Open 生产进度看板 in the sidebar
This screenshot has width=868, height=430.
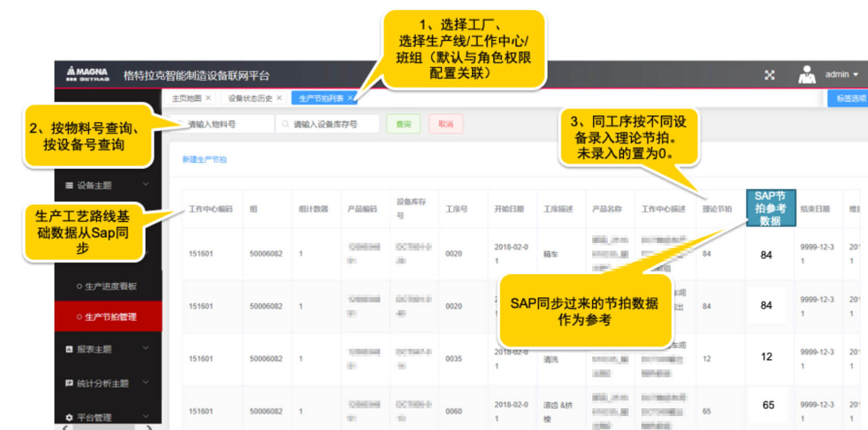[x=110, y=286]
